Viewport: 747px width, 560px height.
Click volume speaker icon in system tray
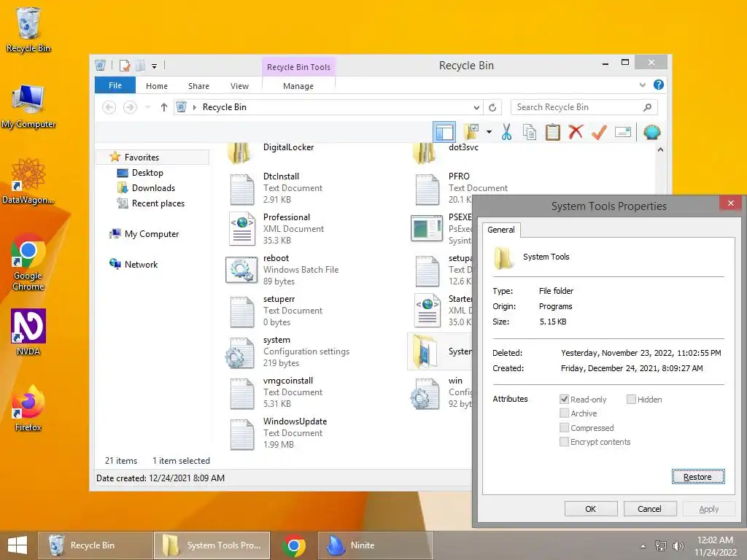click(x=678, y=545)
